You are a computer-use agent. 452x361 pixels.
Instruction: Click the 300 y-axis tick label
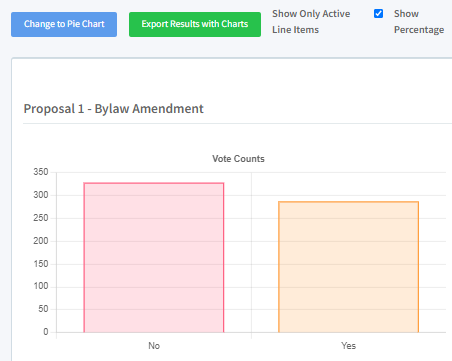pyautogui.click(x=41, y=195)
